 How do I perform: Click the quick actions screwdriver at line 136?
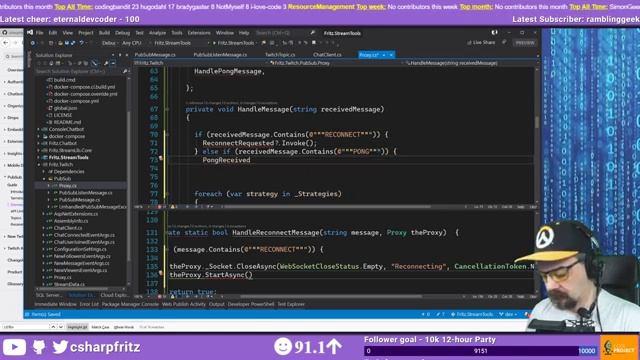point(161,273)
